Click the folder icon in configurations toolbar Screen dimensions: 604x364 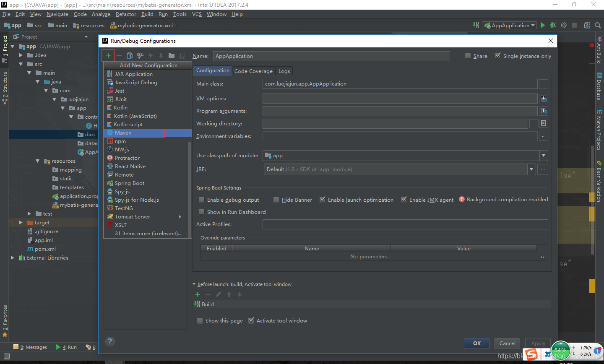pyautogui.click(x=172, y=56)
